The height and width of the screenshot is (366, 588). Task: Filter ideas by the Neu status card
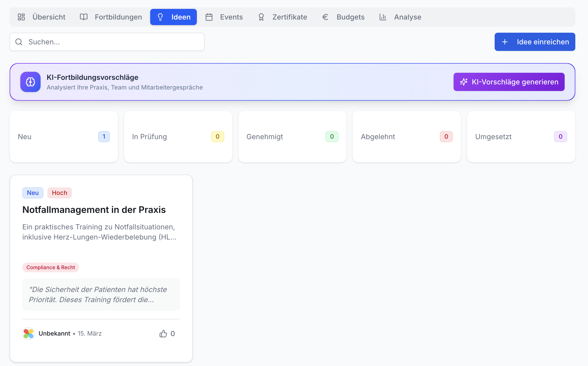coord(64,137)
